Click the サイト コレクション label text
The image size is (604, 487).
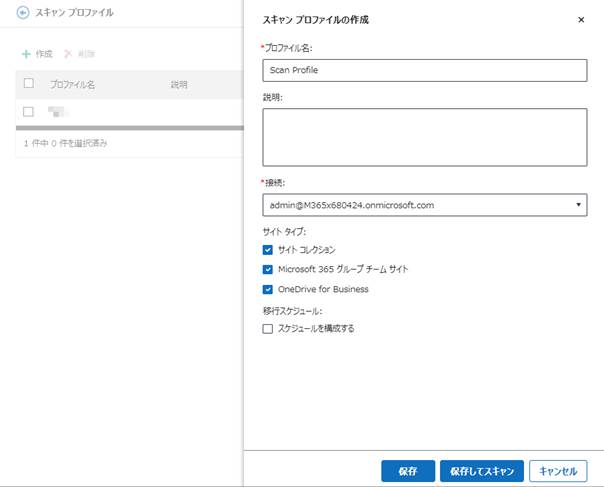(307, 250)
